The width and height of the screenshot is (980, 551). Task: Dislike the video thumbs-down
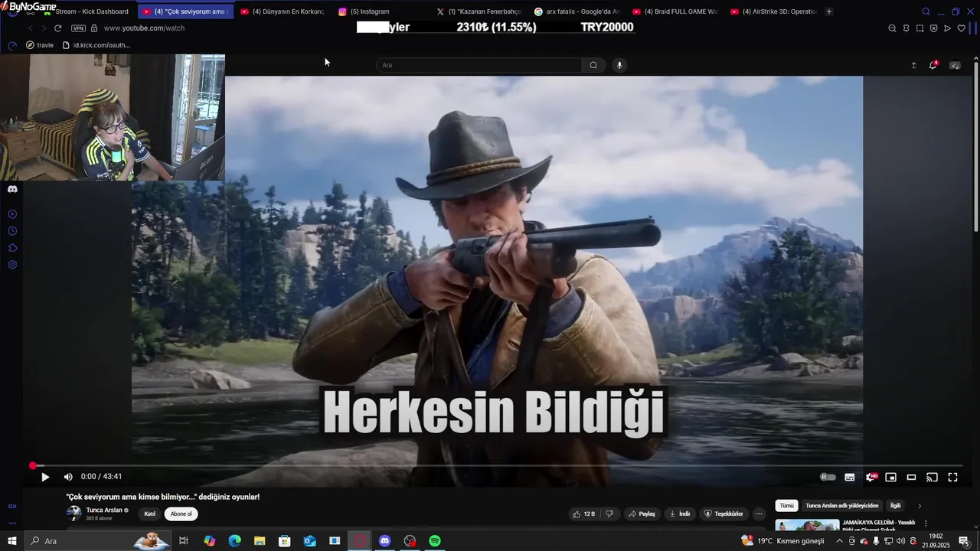pyautogui.click(x=609, y=514)
